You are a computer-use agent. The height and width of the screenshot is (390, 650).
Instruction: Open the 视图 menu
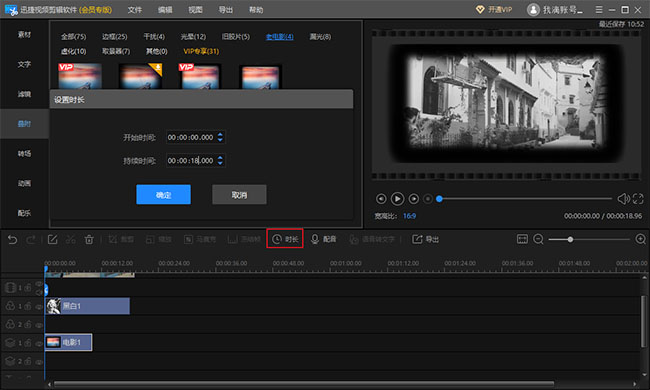coord(195,10)
